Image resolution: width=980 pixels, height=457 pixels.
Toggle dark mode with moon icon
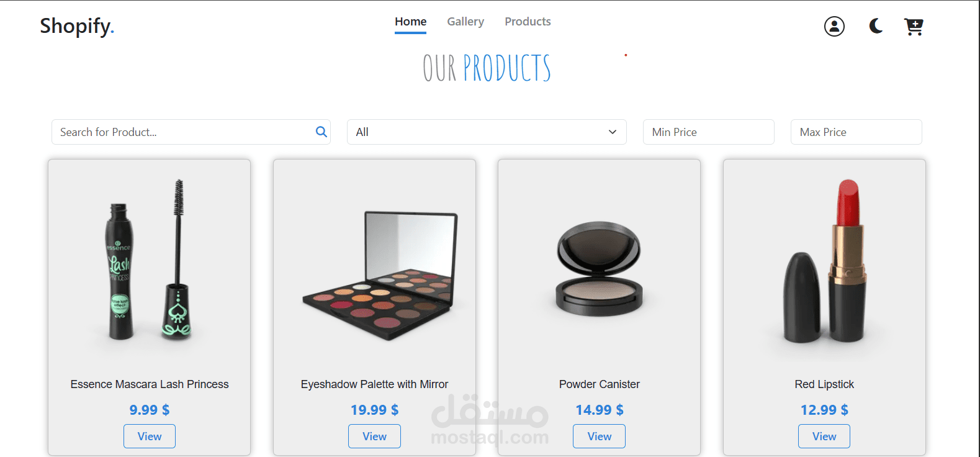pyautogui.click(x=876, y=26)
